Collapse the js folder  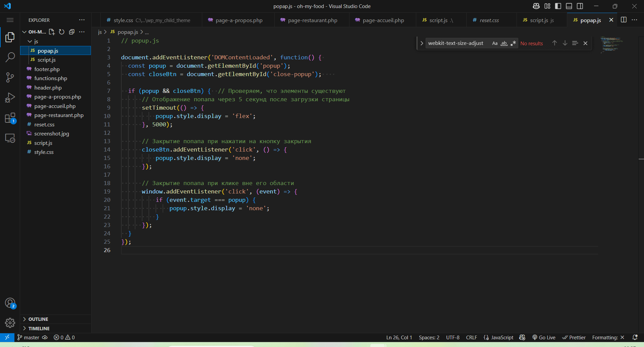click(30, 41)
